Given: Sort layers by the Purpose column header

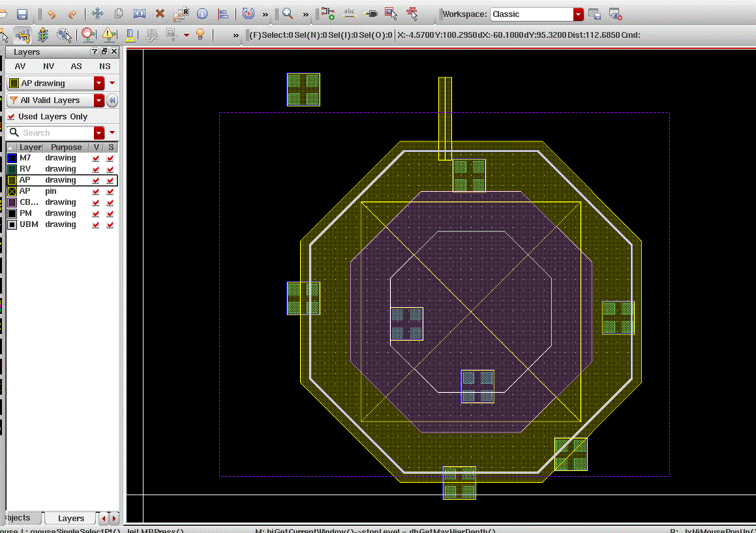Looking at the screenshot, I should click(66, 147).
